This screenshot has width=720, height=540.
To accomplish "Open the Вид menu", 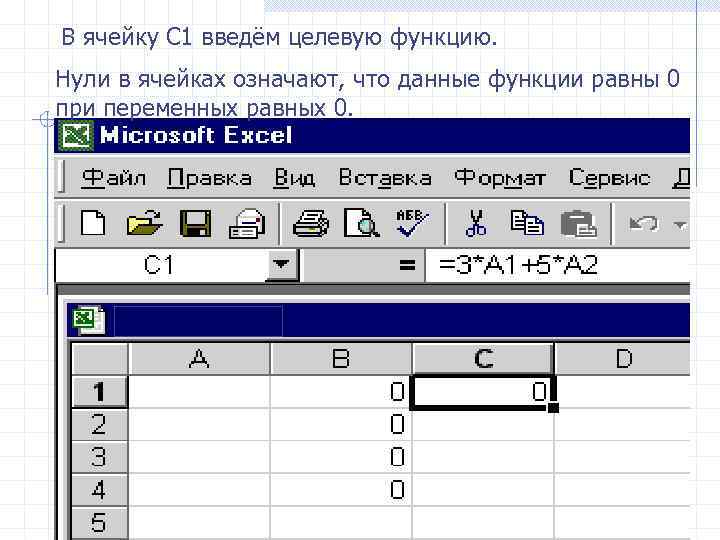I will point(294,178).
